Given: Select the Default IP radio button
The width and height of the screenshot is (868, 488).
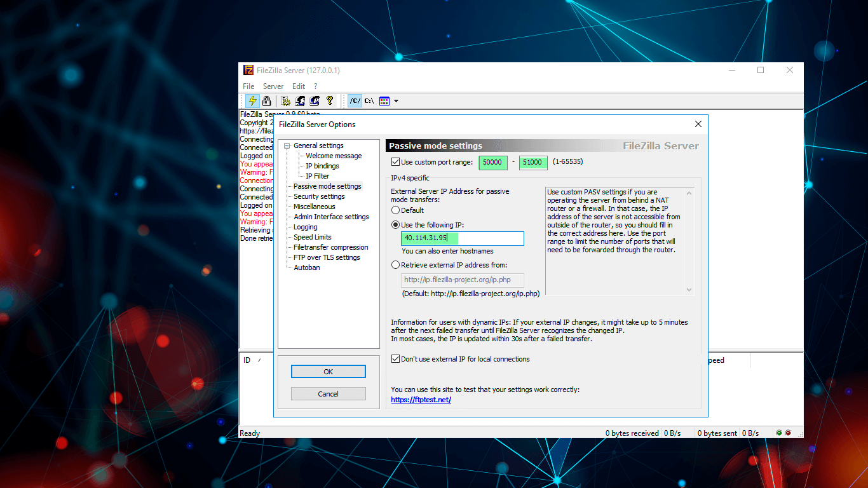Looking at the screenshot, I should point(396,210).
